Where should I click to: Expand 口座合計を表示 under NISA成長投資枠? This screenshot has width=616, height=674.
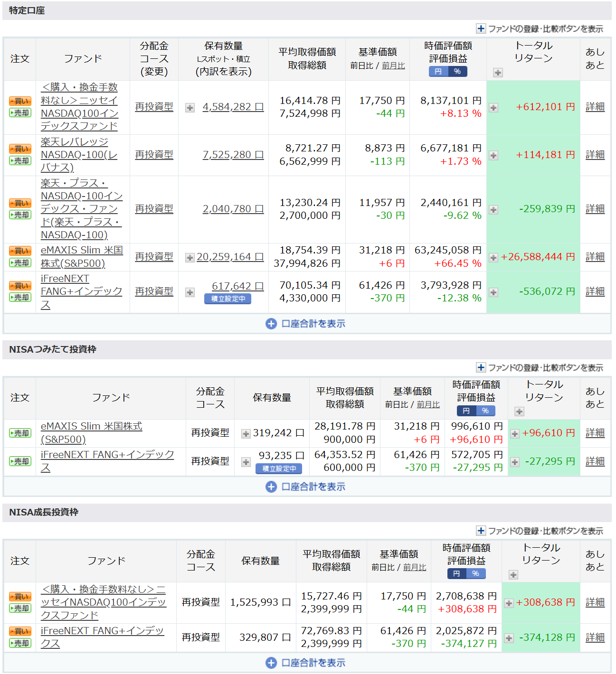coord(306,663)
